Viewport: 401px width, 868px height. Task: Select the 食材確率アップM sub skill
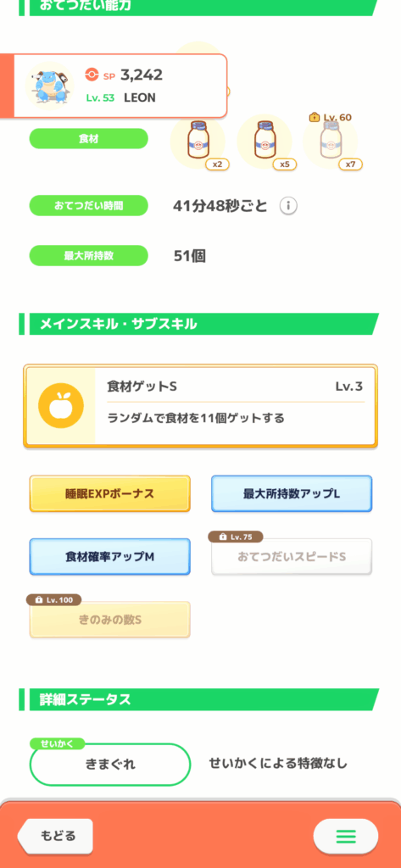click(109, 557)
